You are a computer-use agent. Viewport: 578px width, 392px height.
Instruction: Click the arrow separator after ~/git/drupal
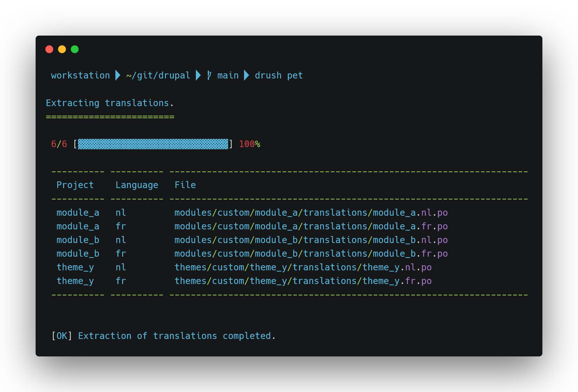[198, 75]
